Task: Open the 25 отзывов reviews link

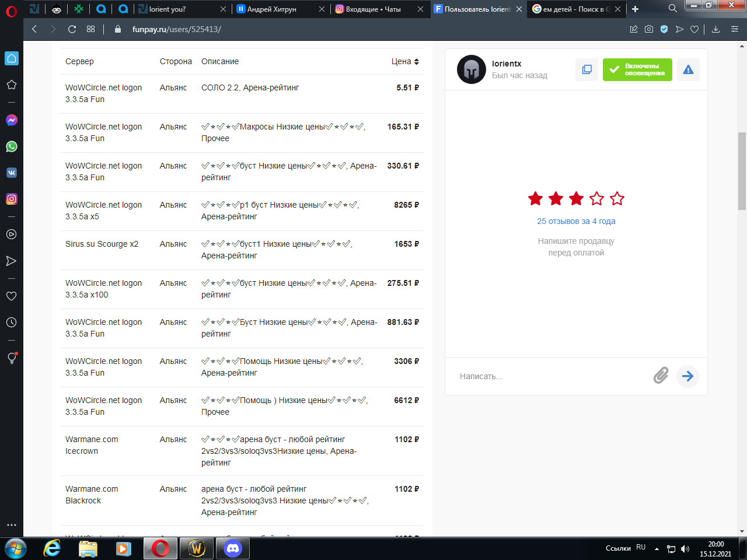Action: (575, 221)
